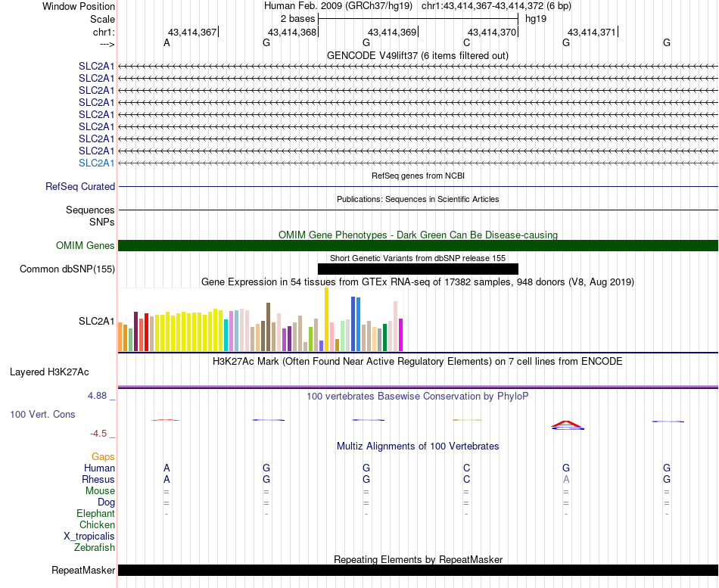Click the Rhesus alignment row label
The height and width of the screenshot is (588, 719).
(x=98, y=479)
